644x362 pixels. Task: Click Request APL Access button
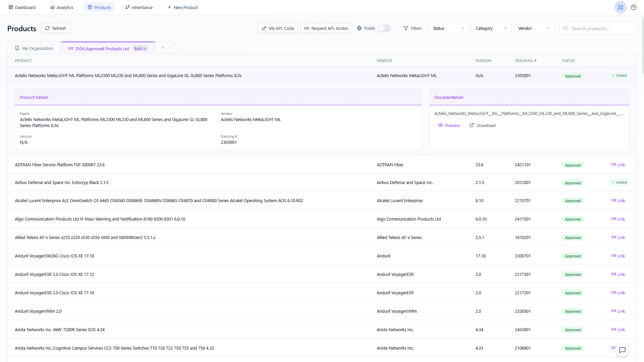coord(326,28)
